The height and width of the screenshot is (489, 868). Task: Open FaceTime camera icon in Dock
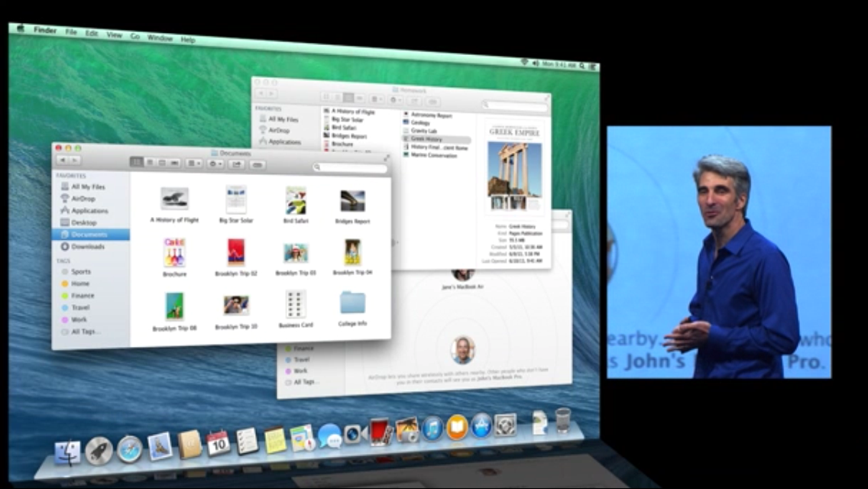coord(355,434)
